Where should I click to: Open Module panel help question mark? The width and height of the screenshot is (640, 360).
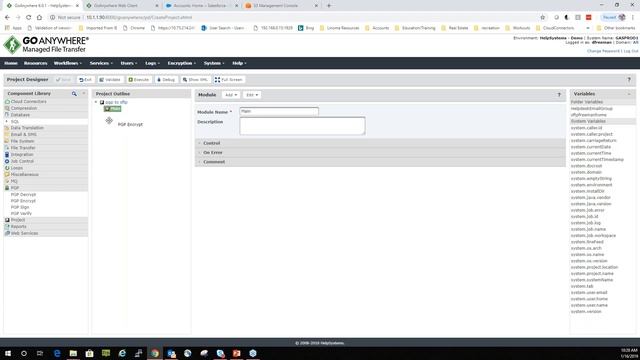[559, 95]
